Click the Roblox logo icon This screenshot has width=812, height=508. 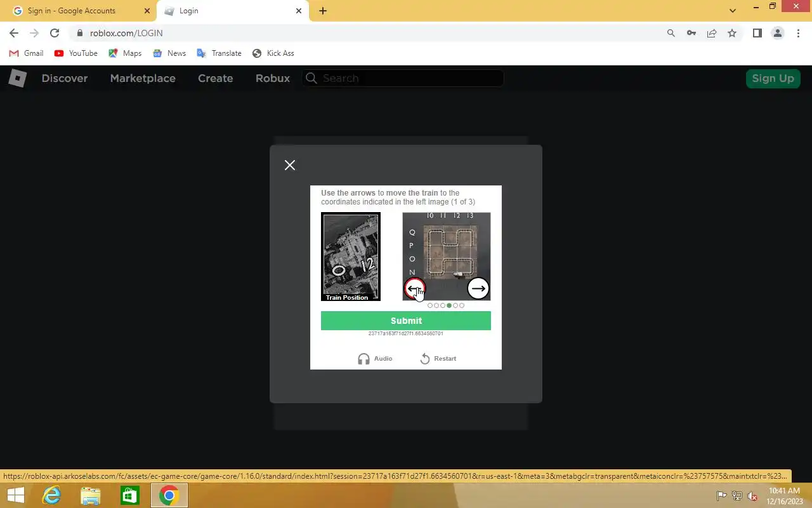click(17, 78)
